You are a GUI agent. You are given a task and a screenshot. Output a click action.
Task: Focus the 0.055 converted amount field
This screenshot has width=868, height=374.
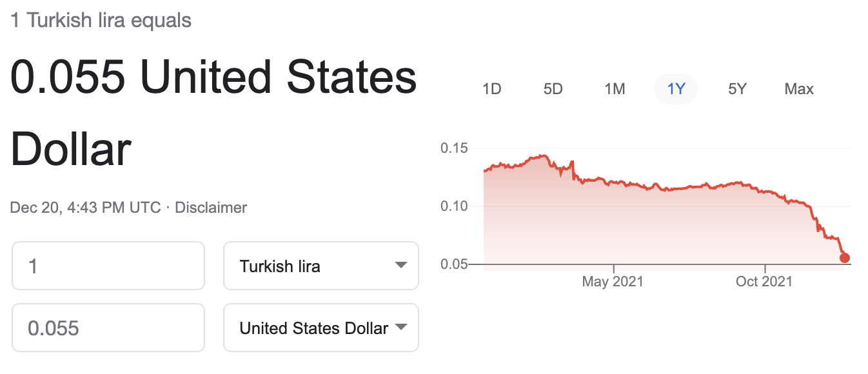[108, 328]
